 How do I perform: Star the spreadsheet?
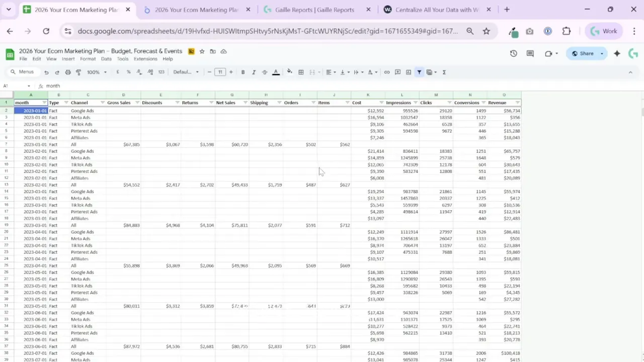(x=202, y=51)
